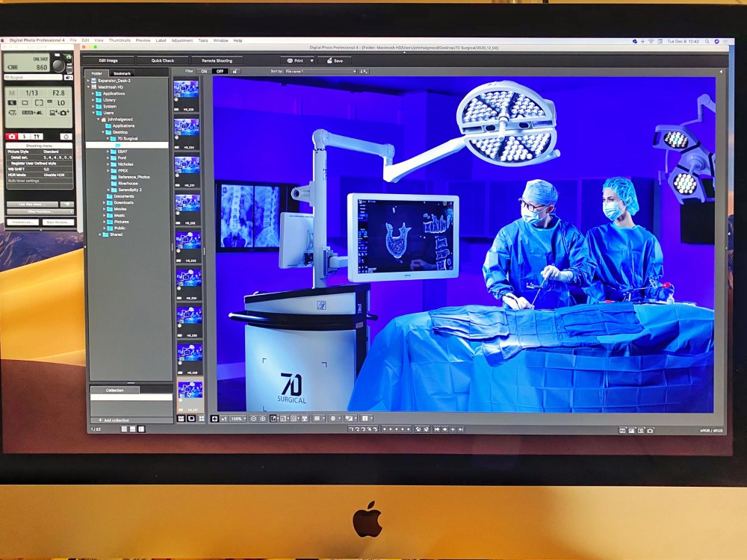747x560 pixels.
Task: Click the fit-to-window view icon
Action: [x=215, y=419]
